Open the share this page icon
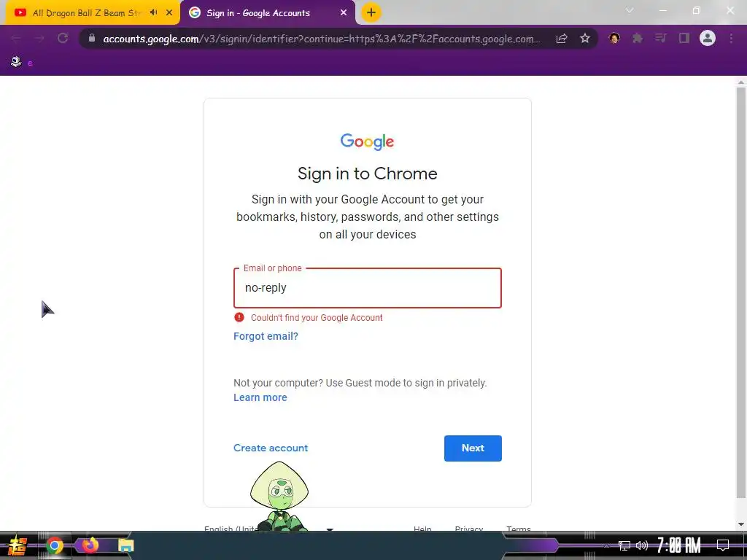Viewport: 747px width, 560px height. click(562, 38)
